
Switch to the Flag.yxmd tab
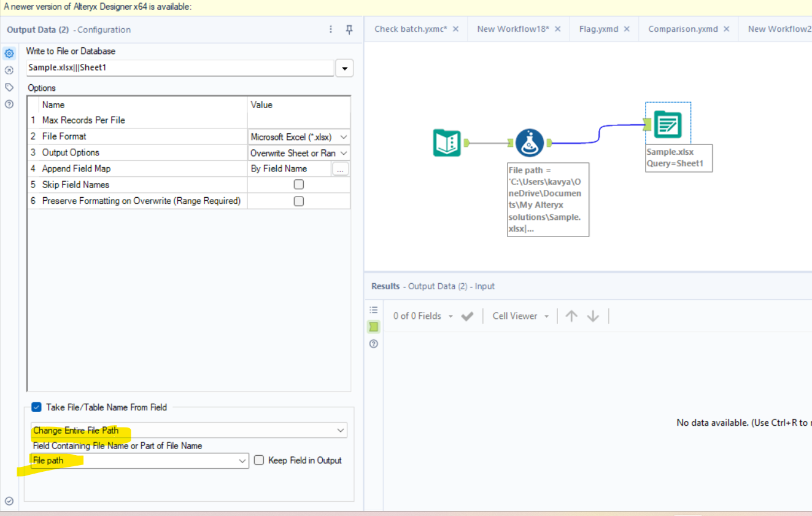(x=598, y=29)
